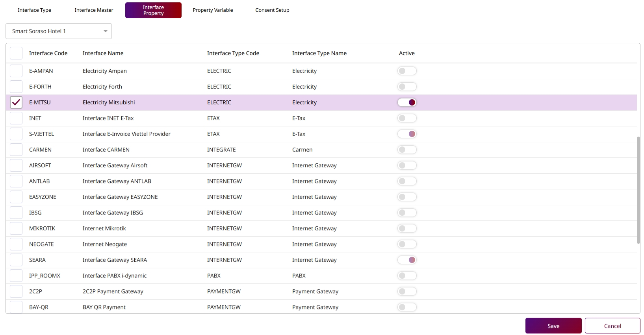This screenshot has width=644, height=335.
Task: Switch on the Internet Mikrotik toggle
Action: click(407, 228)
